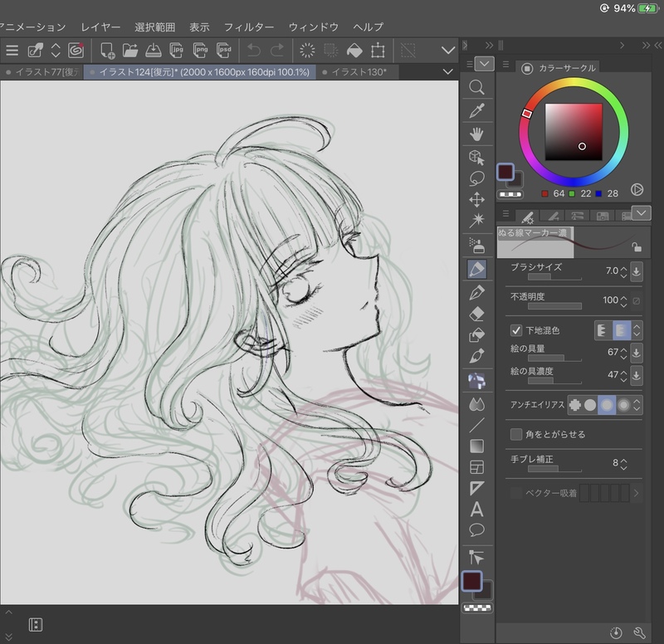Expand the tool property panel dropdown arrow
The image size is (664, 644).
[641, 213]
